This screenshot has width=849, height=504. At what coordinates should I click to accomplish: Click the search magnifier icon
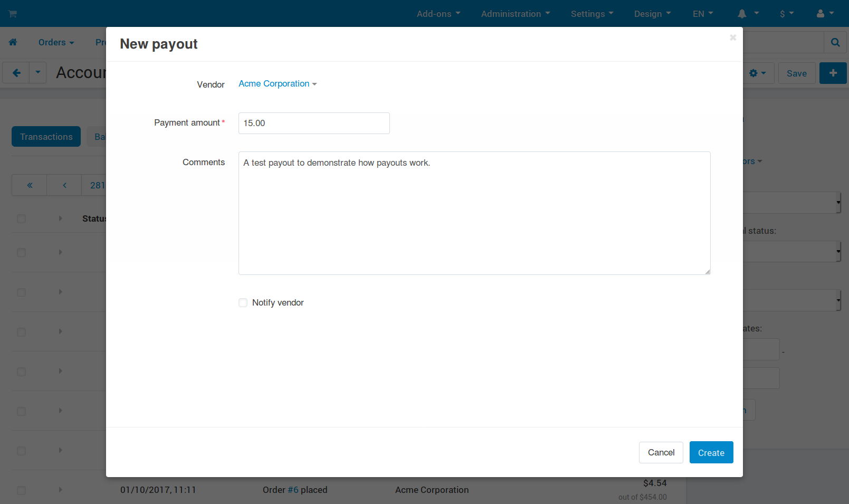835,42
